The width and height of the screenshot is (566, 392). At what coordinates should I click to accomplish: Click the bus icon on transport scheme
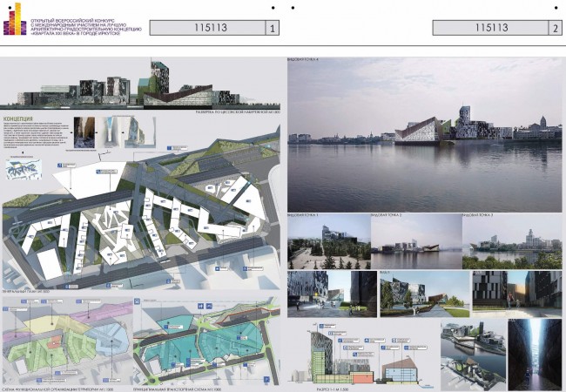[x=137, y=301]
